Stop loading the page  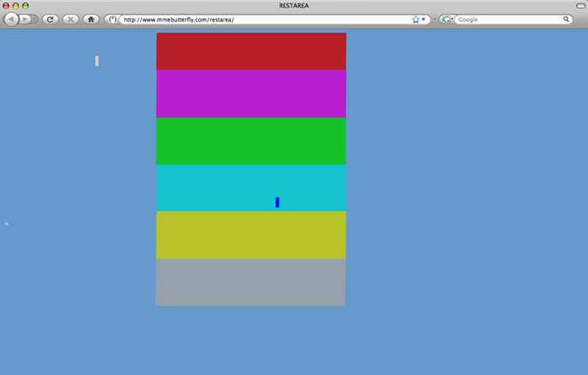[71, 18]
